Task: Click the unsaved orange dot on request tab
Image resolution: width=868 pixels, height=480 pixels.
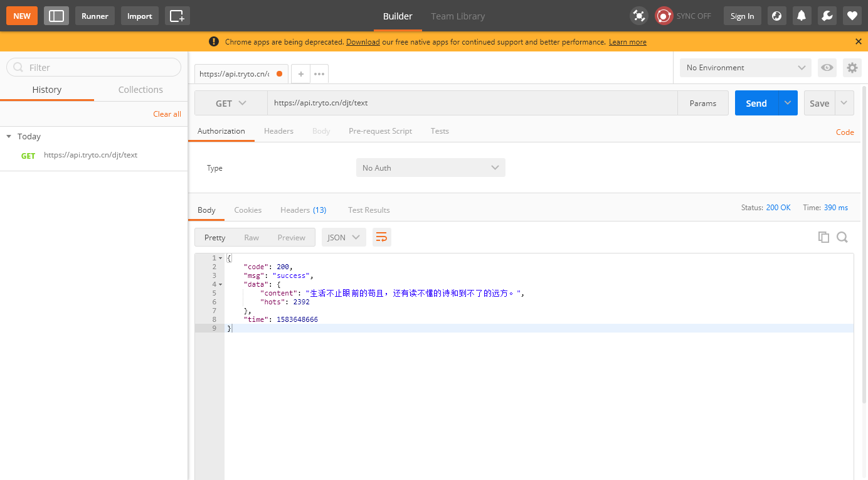Action: pyautogui.click(x=279, y=74)
